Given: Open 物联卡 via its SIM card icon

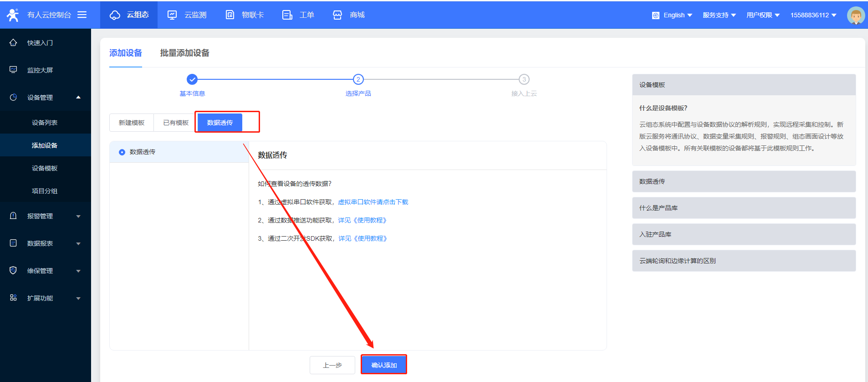Looking at the screenshot, I should 230,15.
